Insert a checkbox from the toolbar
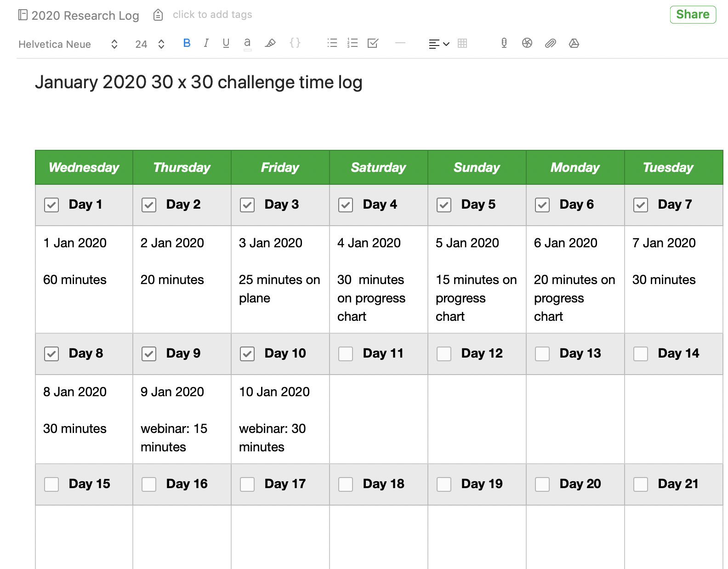The height and width of the screenshot is (569, 728). point(373,43)
